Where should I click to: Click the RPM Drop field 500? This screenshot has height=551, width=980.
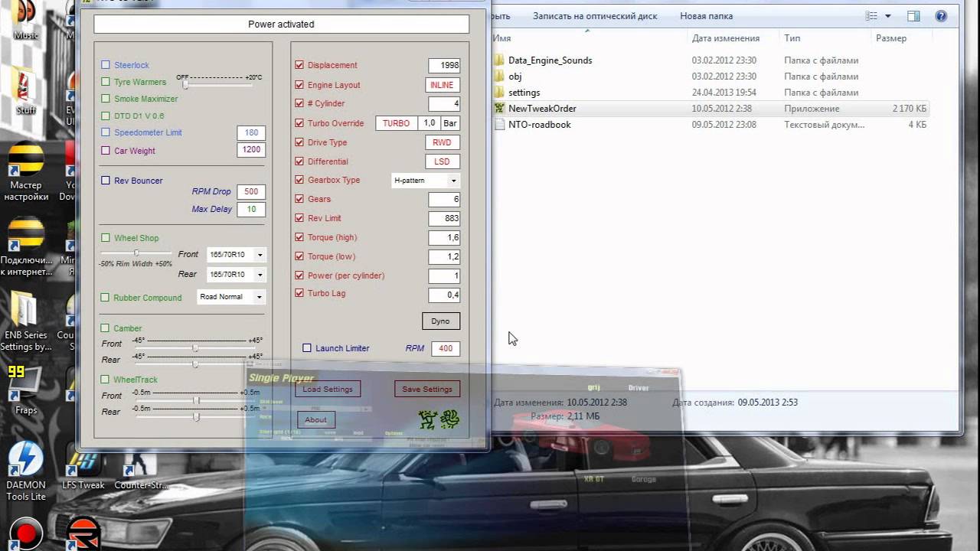pyautogui.click(x=251, y=191)
